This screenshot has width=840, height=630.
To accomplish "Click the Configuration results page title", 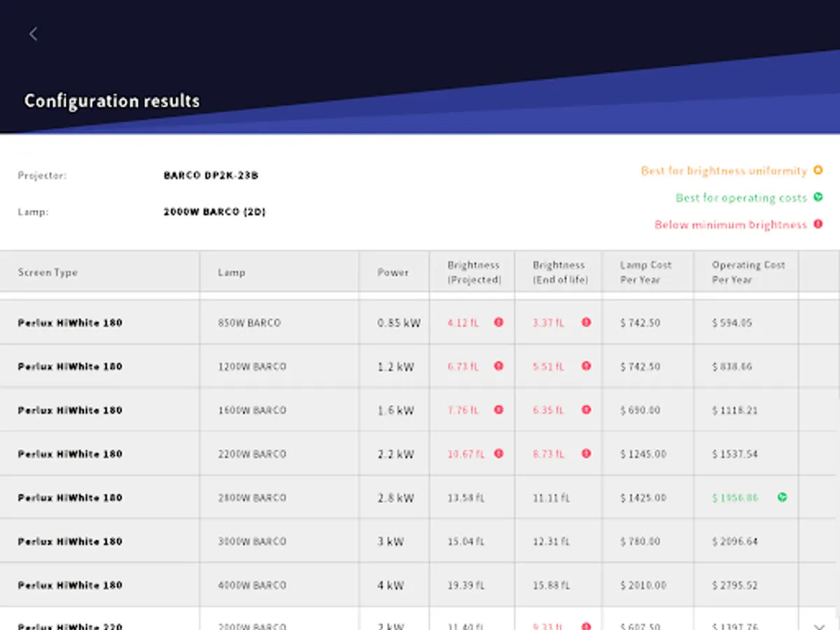I will [x=112, y=101].
